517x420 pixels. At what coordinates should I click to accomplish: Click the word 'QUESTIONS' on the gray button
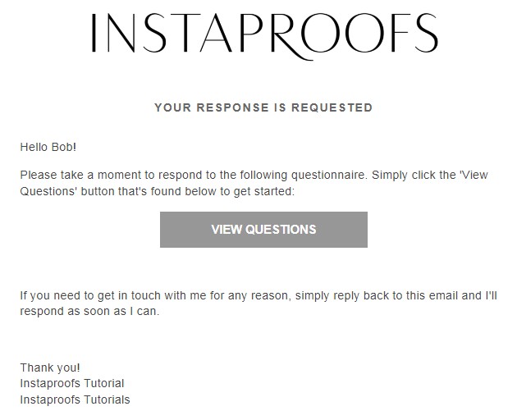click(x=281, y=230)
